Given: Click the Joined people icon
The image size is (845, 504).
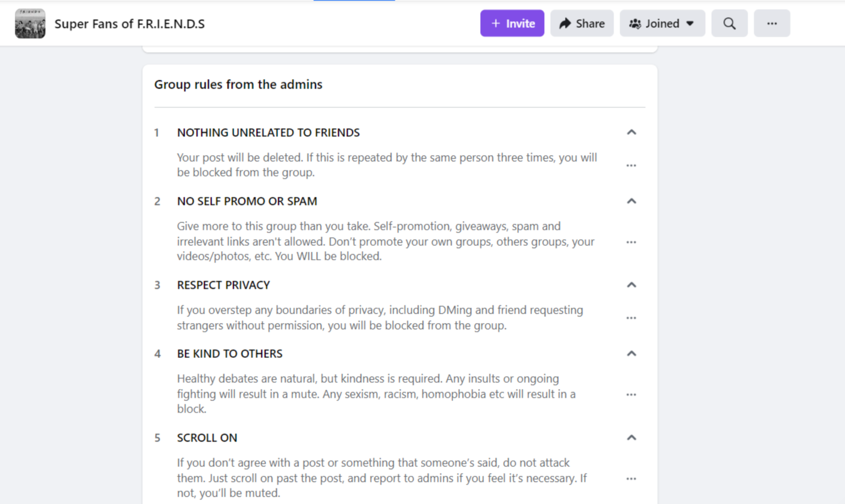Looking at the screenshot, I should tap(635, 23).
